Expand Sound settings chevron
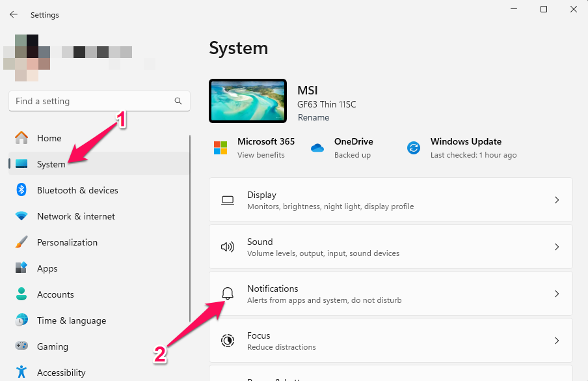The image size is (588, 381). point(557,247)
